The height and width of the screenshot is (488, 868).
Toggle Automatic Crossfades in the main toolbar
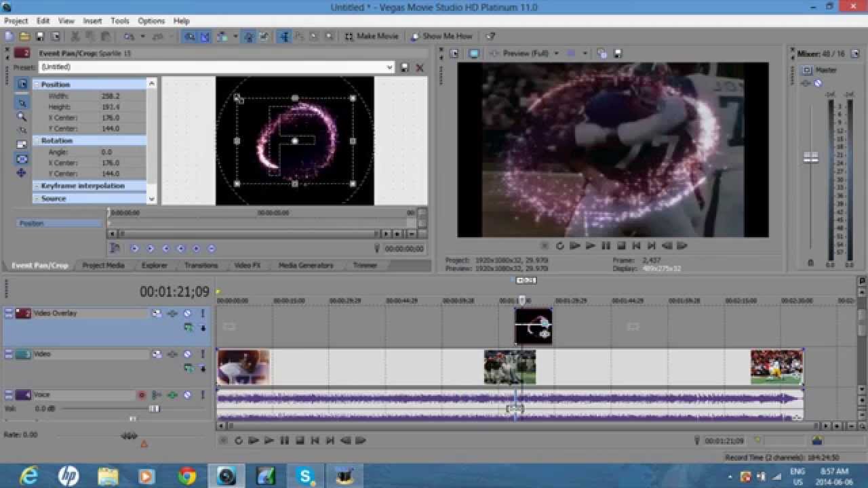click(x=204, y=36)
